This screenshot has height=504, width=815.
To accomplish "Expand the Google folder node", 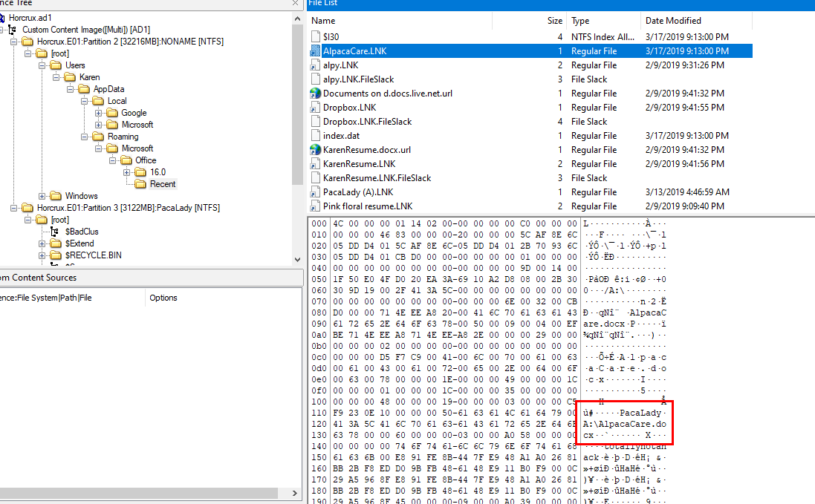I will pos(98,113).
